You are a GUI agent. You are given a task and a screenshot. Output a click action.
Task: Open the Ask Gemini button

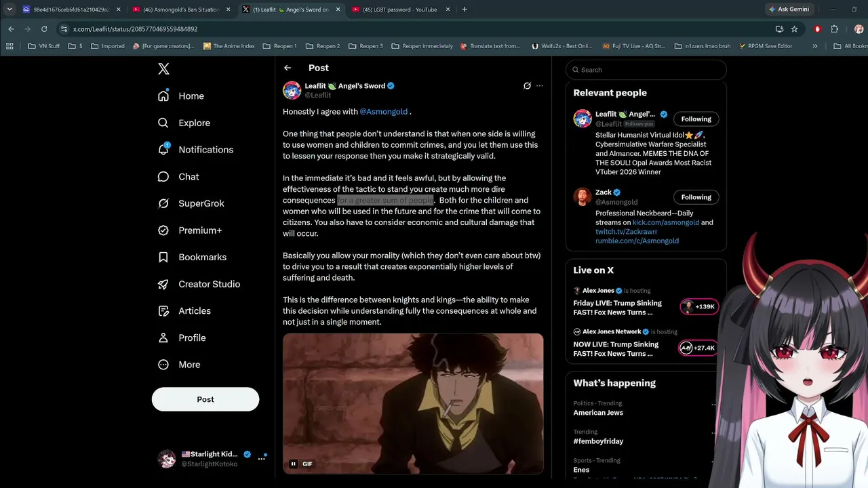coord(789,9)
